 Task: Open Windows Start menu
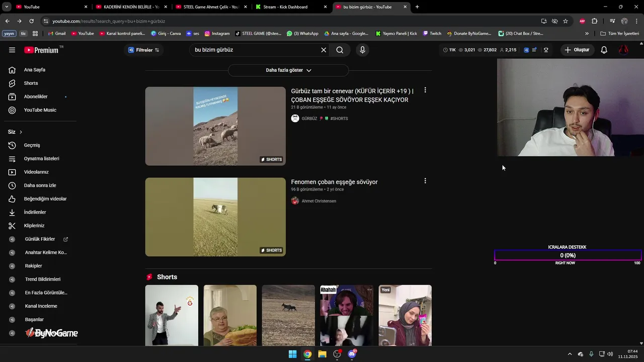[x=292, y=354]
